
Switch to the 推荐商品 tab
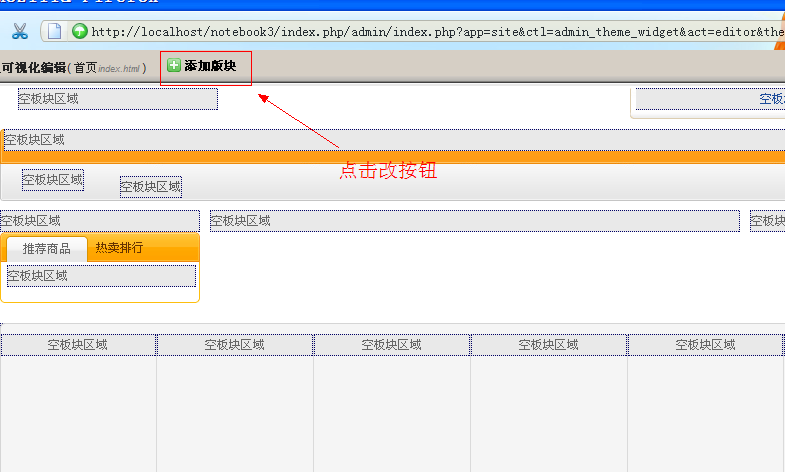click(46, 248)
